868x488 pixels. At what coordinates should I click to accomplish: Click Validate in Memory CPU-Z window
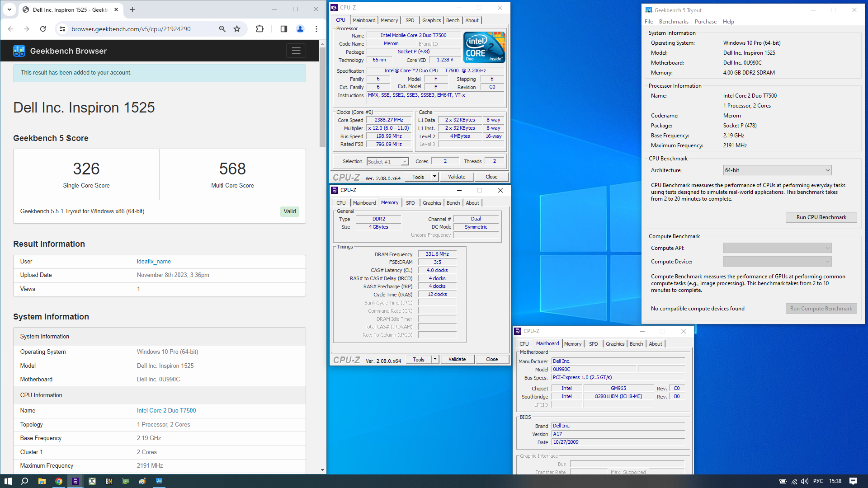coord(457,359)
